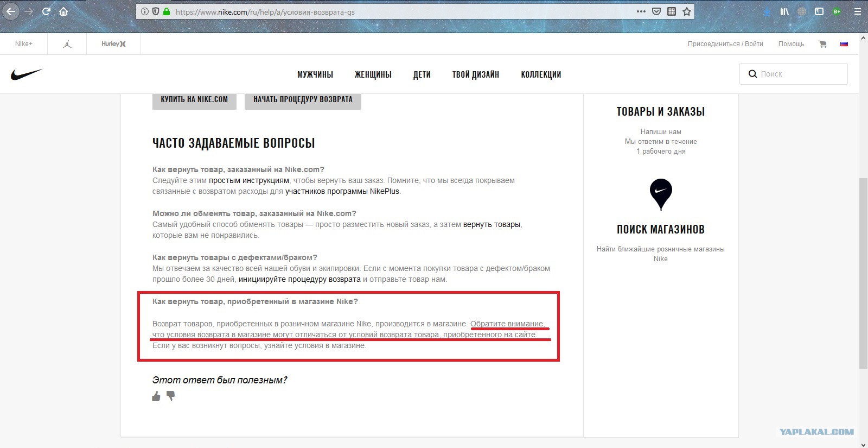Show site information icon in address bar
Viewport: 868px width, 448px height.
[x=144, y=11]
